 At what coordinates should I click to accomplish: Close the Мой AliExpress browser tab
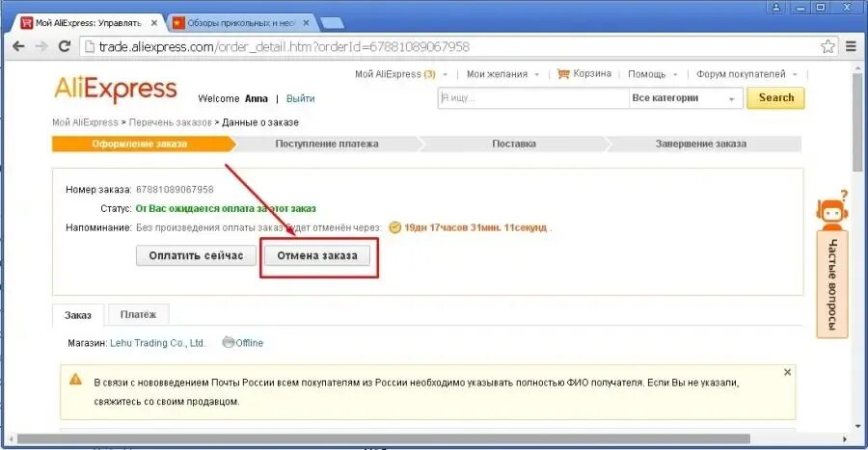click(x=154, y=23)
